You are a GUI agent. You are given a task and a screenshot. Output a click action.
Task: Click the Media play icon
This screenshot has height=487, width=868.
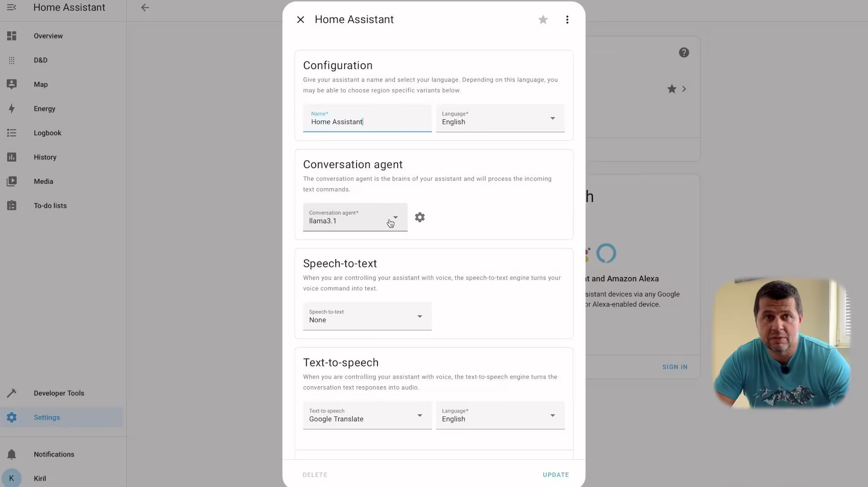pos(12,182)
